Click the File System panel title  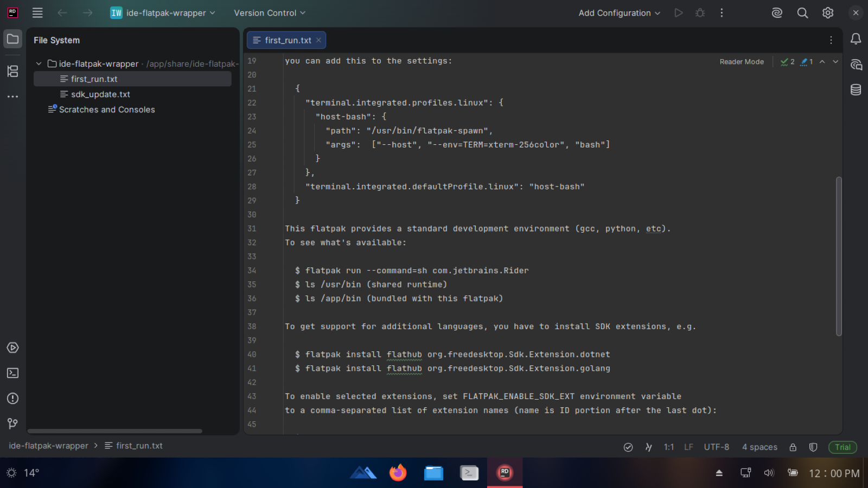(56, 40)
